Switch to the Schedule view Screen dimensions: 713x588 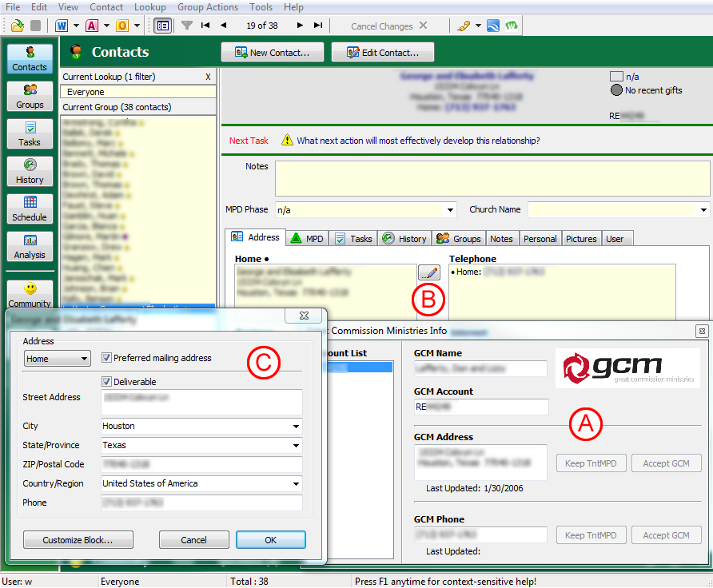pyautogui.click(x=30, y=209)
